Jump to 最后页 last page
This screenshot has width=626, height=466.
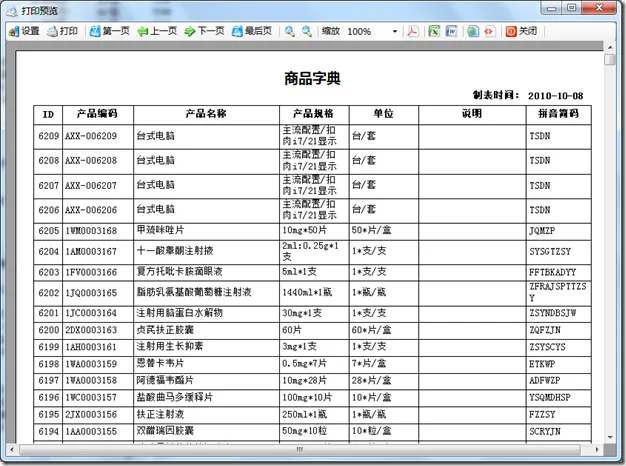click(x=252, y=31)
